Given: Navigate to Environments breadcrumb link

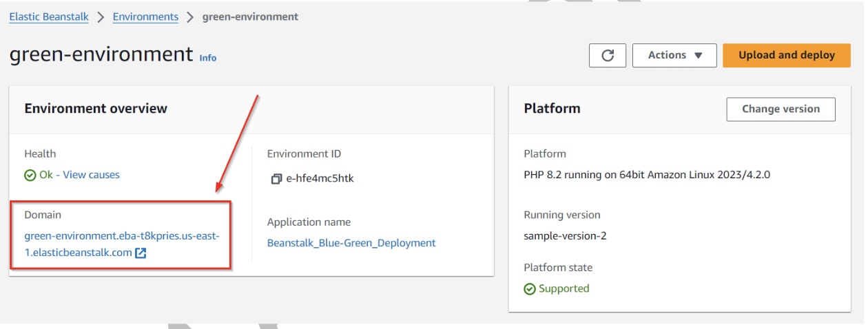Looking at the screenshot, I should [x=145, y=17].
